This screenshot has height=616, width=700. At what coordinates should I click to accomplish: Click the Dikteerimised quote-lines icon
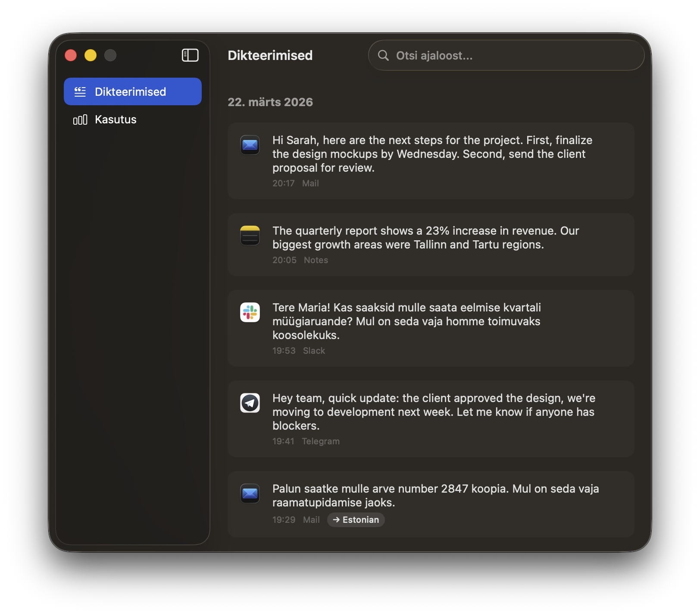coord(80,92)
